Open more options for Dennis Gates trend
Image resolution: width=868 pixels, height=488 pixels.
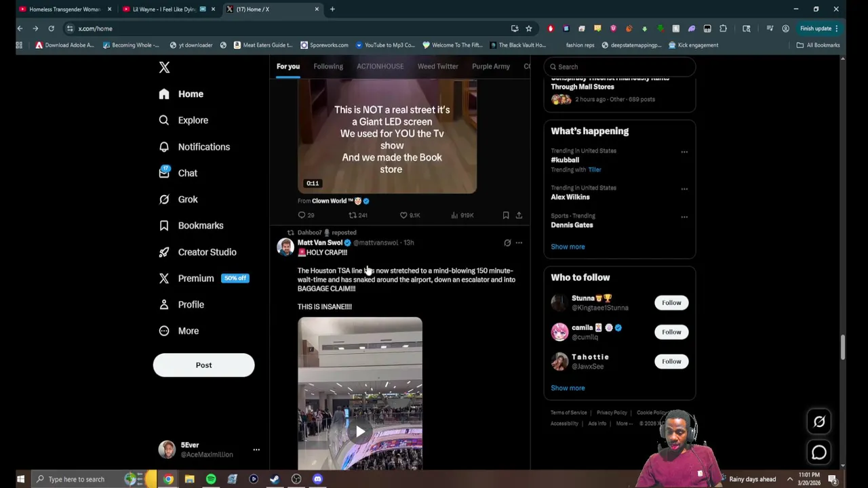(x=684, y=217)
